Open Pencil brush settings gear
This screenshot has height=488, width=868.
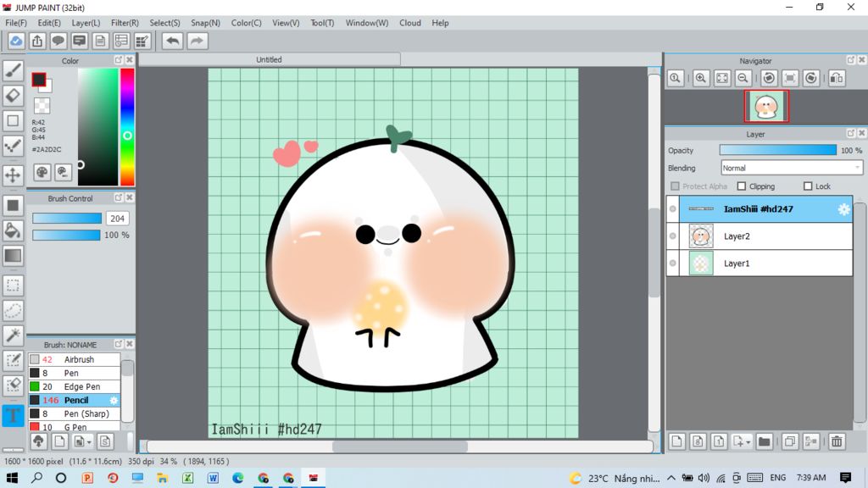(114, 400)
